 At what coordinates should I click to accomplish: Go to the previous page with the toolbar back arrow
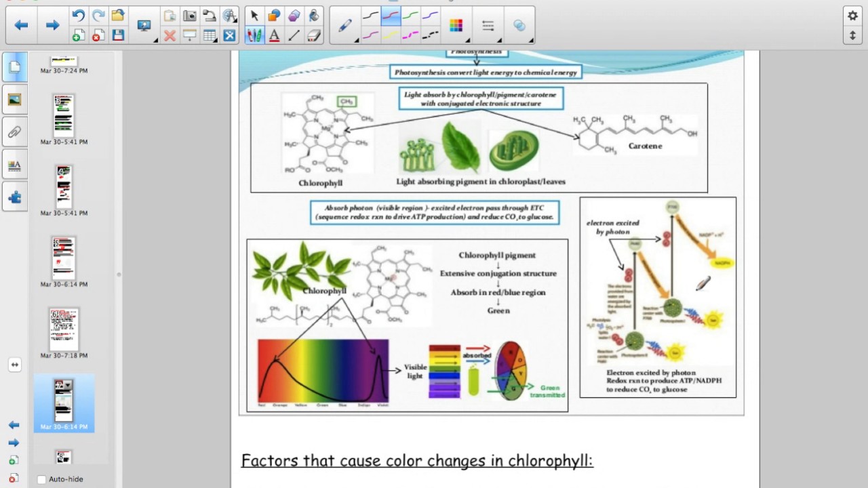click(x=21, y=25)
